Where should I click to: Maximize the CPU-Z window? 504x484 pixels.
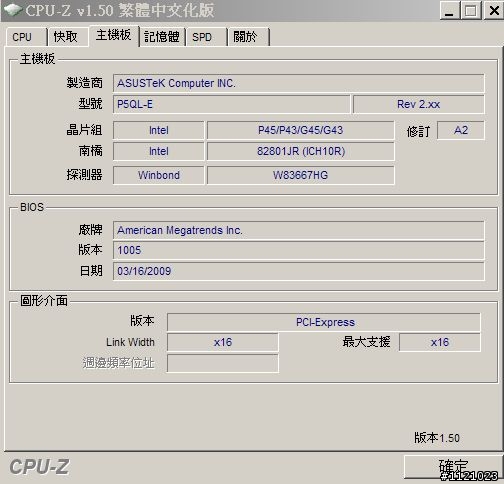pyautogui.click(x=471, y=10)
